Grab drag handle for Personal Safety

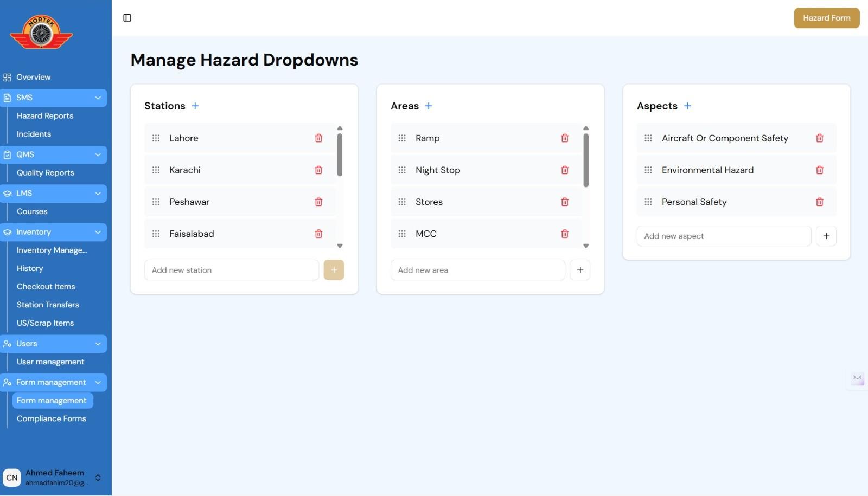[648, 202]
